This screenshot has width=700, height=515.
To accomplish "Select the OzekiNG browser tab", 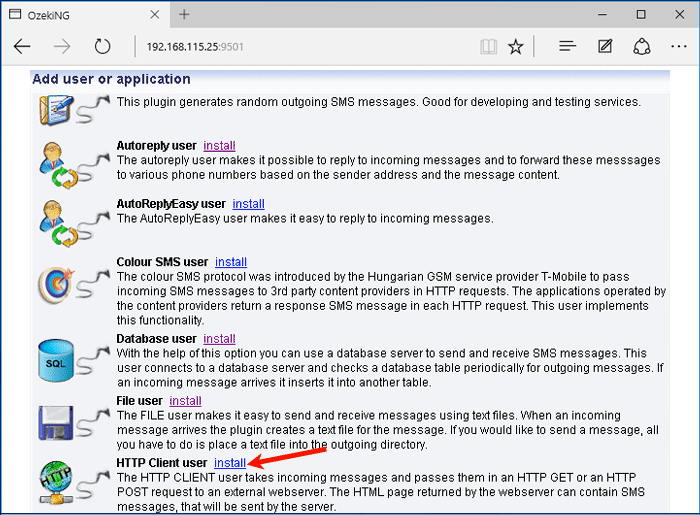I will (x=85, y=15).
